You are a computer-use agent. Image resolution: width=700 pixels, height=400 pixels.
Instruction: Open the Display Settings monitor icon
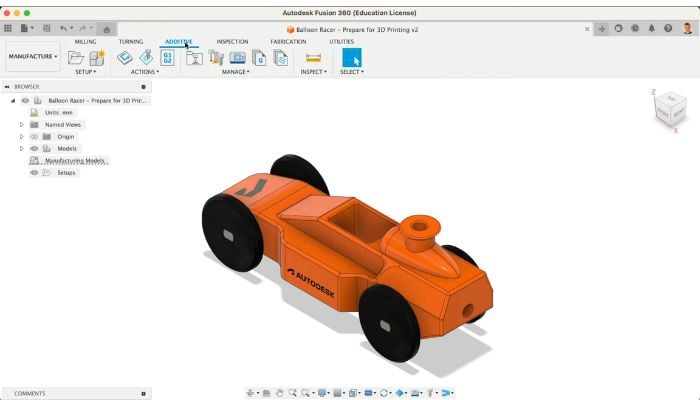322,393
